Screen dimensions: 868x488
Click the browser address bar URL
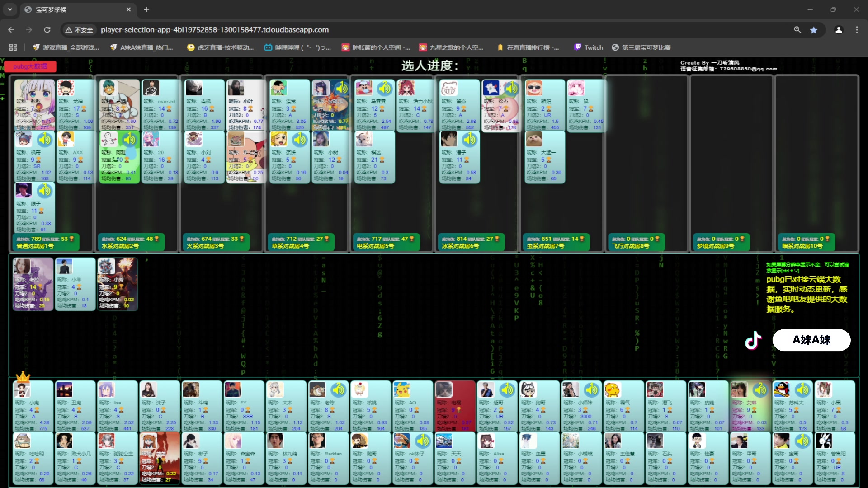(x=215, y=30)
